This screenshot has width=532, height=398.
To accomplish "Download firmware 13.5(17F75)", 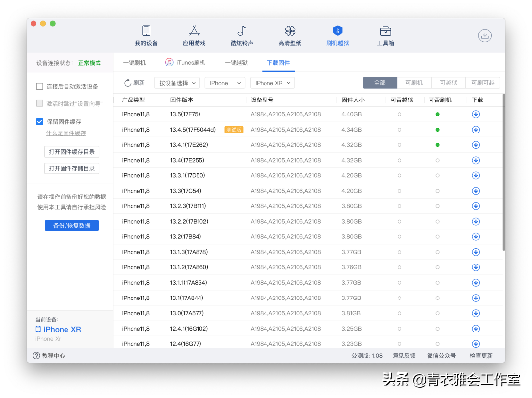I will [x=476, y=114].
